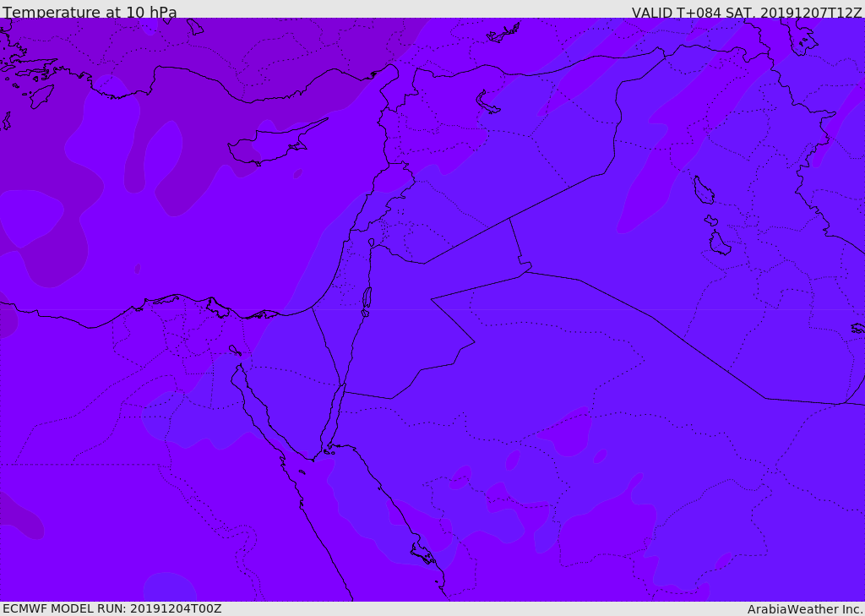Click the 'Temperature at 10 hPa' title
Screen dimensions: 865x616
click(90, 12)
